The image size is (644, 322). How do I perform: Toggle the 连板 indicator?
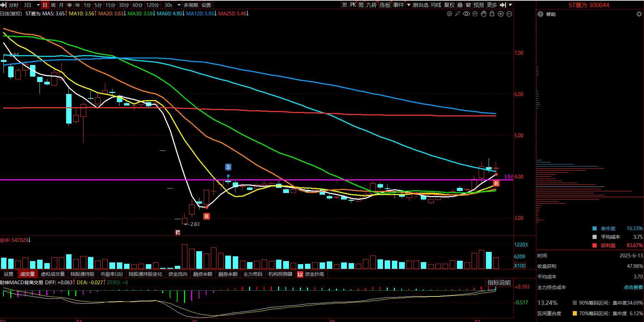tap(385, 5)
